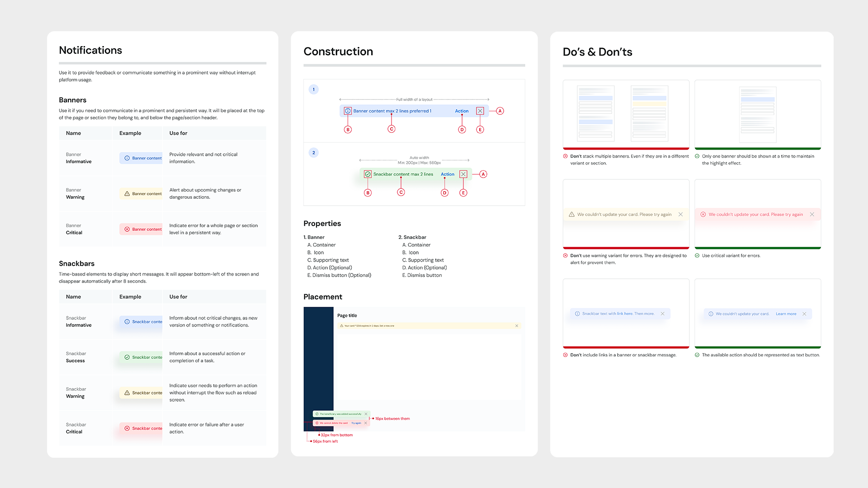Dismiss the 'Snackbar text with link here' snackbar
The image size is (868, 488).
click(x=662, y=314)
